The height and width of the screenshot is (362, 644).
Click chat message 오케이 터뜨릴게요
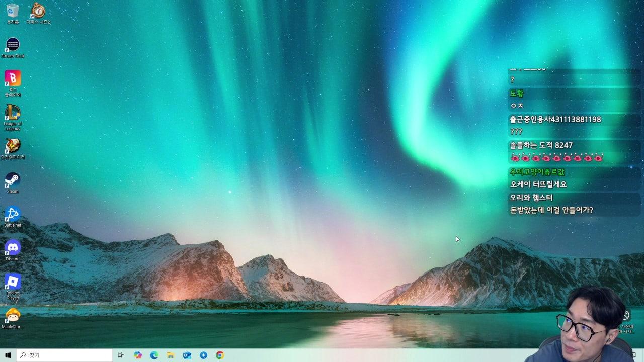coord(538,184)
